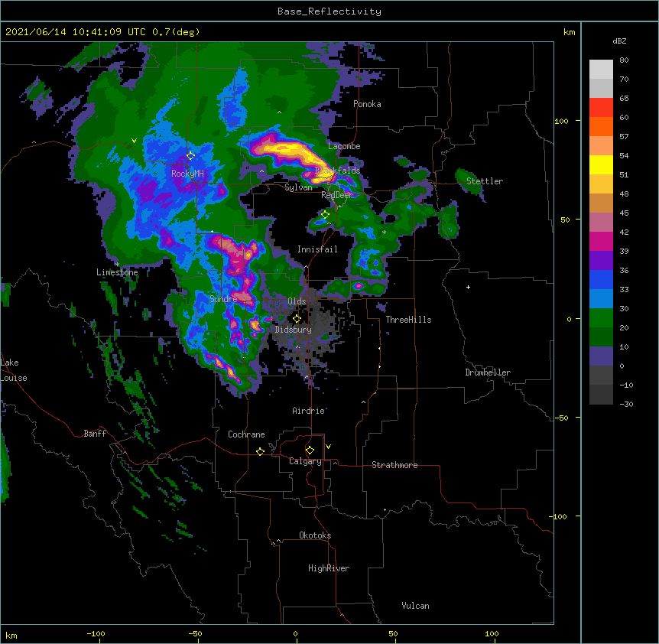Select the bright yellow 51-54 dBZ legend swatch
The image size is (659, 644).
(601, 164)
